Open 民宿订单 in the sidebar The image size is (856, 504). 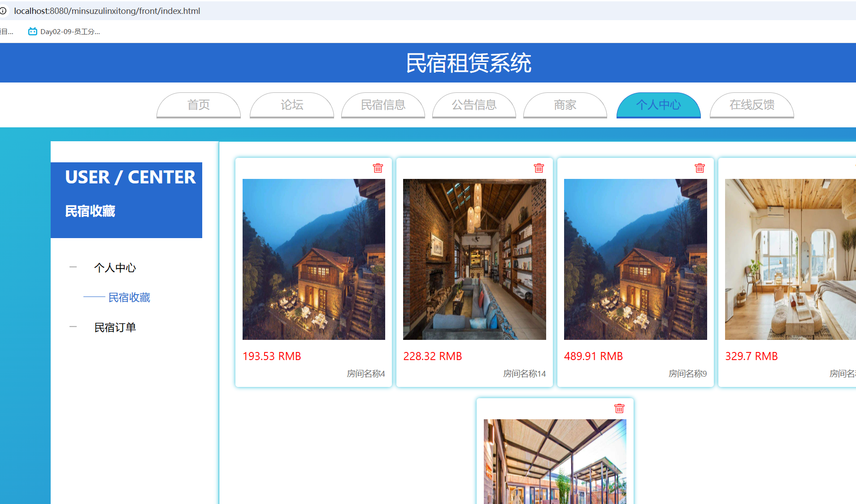[x=115, y=327]
